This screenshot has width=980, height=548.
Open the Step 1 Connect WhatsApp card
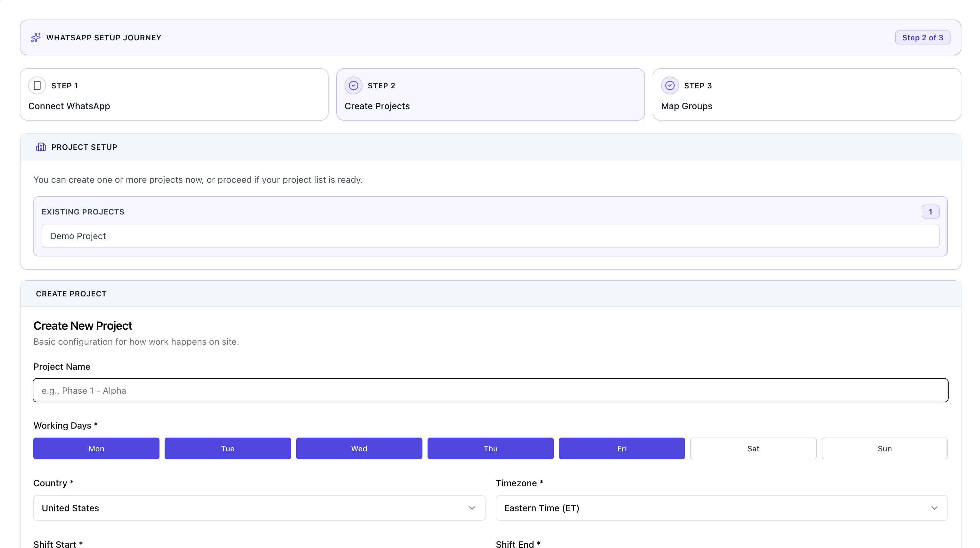click(174, 94)
